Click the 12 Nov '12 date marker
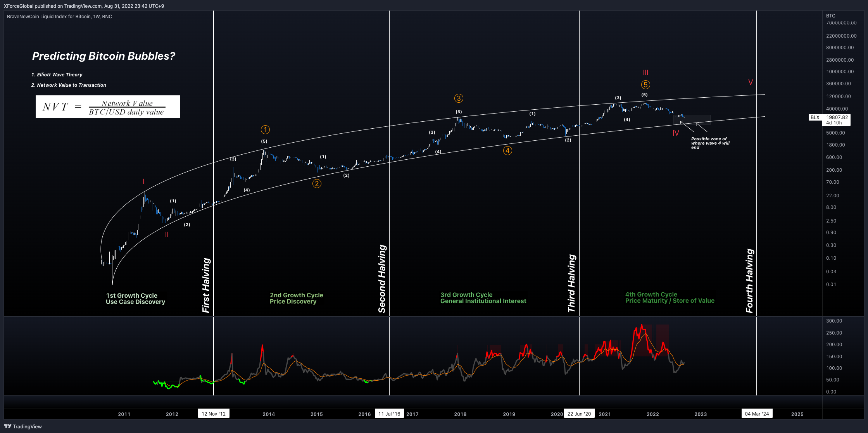This screenshot has width=868, height=433. coord(214,414)
